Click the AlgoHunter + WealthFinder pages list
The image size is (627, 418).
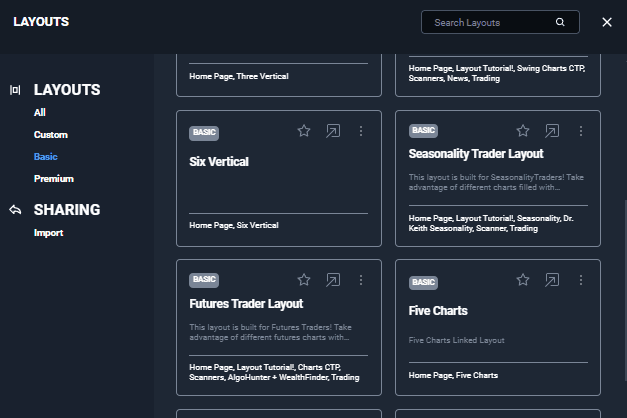click(x=274, y=372)
